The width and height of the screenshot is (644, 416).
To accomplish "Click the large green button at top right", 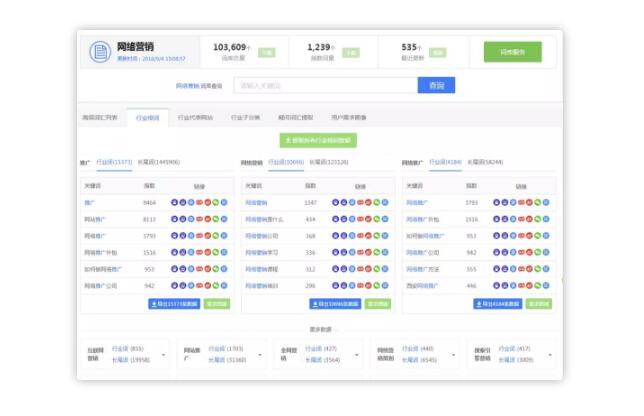I will tap(513, 52).
